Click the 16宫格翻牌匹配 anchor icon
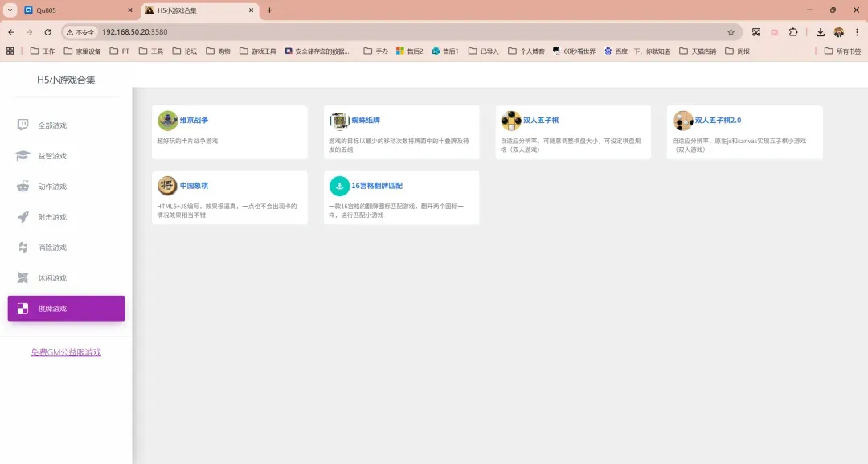Viewport: 868px width, 464px height. (339, 186)
